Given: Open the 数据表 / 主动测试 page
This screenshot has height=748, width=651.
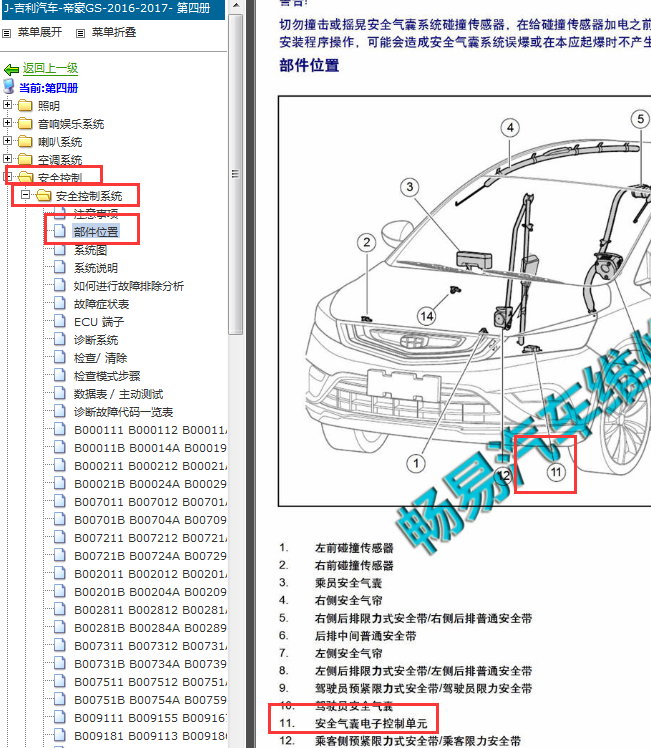Looking at the screenshot, I should point(118,394).
